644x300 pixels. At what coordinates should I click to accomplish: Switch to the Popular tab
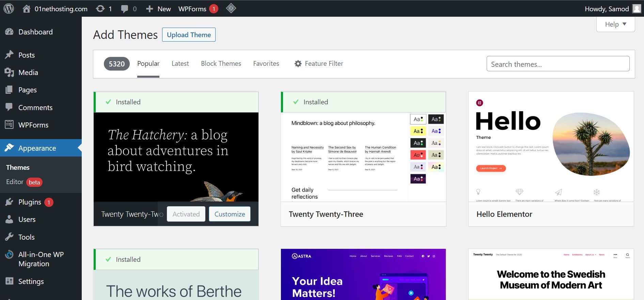(x=148, y=63)
